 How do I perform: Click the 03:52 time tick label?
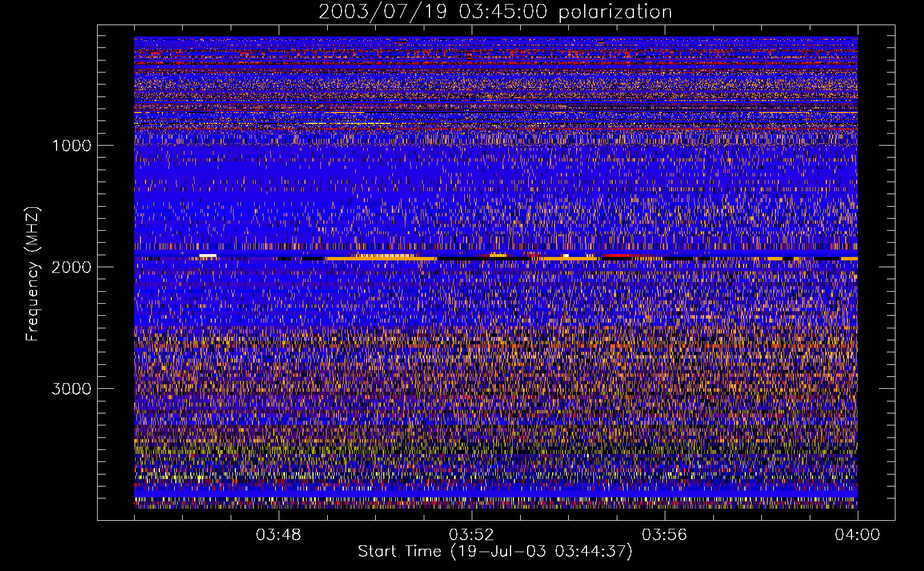click(x=472, y=535)
